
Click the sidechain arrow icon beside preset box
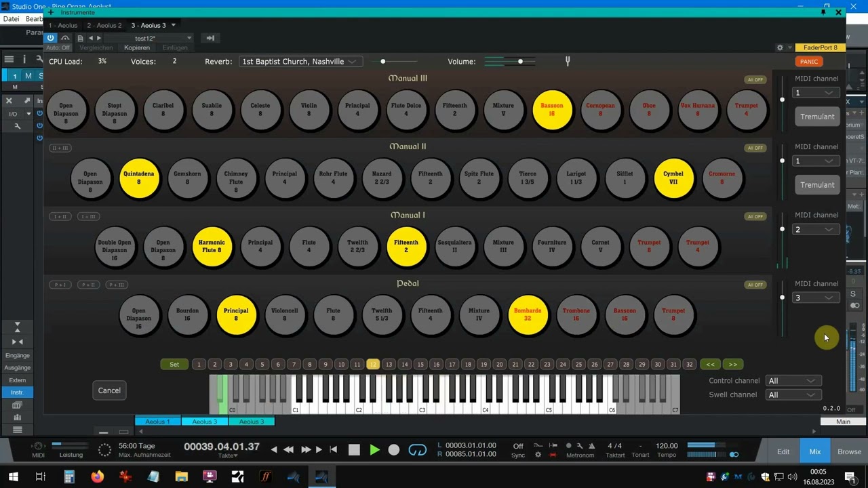pyautogui.click(x=210, y=38)
